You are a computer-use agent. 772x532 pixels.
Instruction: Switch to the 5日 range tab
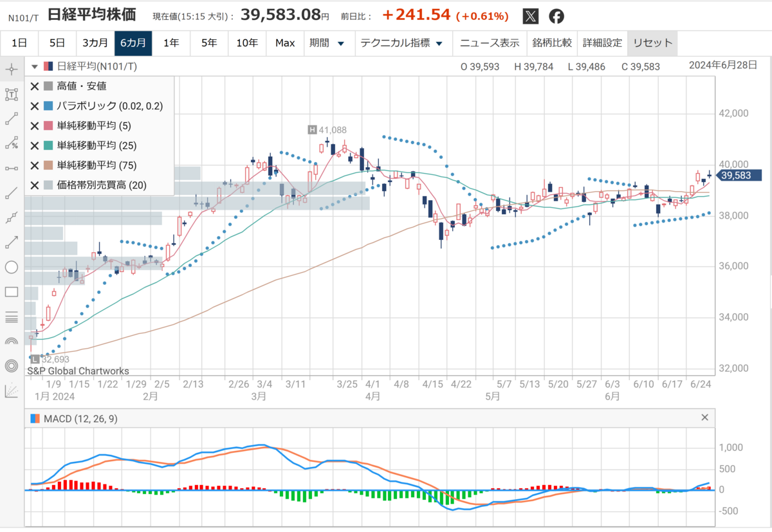pyautogui.click(x=57, y=43)
